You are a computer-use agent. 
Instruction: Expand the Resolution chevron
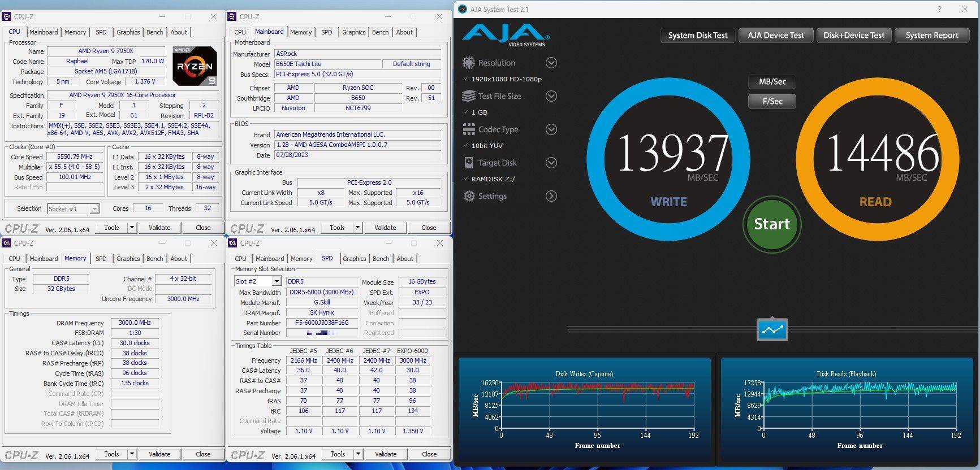551,63
